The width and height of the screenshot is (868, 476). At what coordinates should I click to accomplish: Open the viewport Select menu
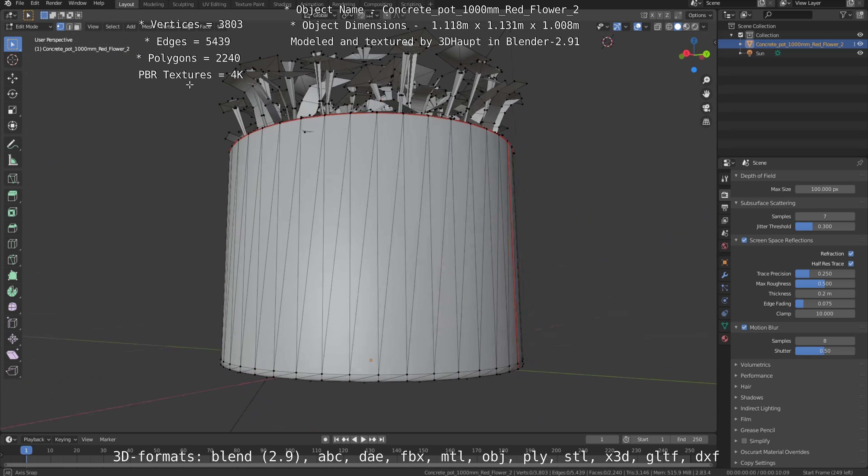113,27
